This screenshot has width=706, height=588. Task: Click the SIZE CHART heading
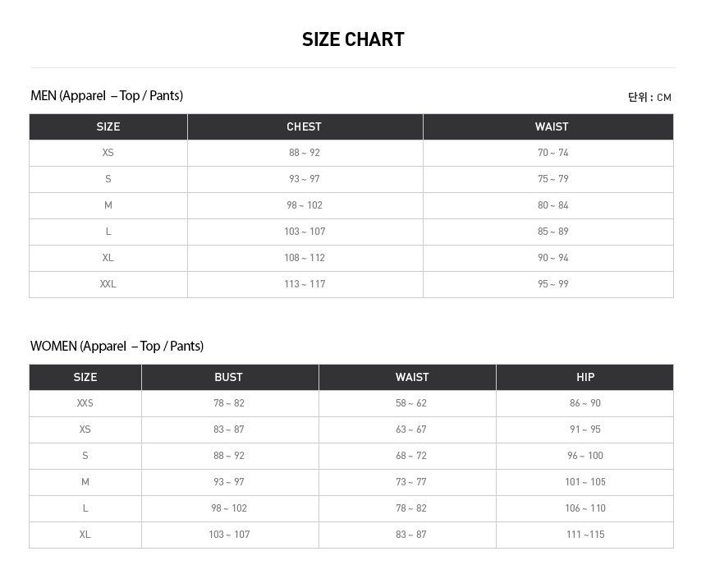click(x=353, y=39)
